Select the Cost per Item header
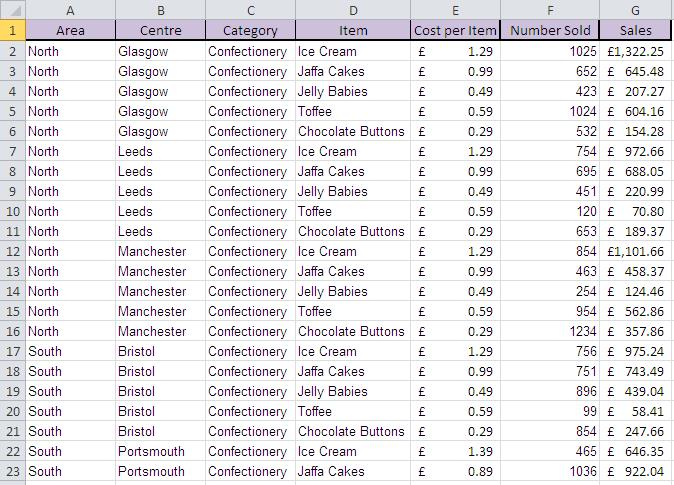The image size is (674, 485). pos(456,30)
